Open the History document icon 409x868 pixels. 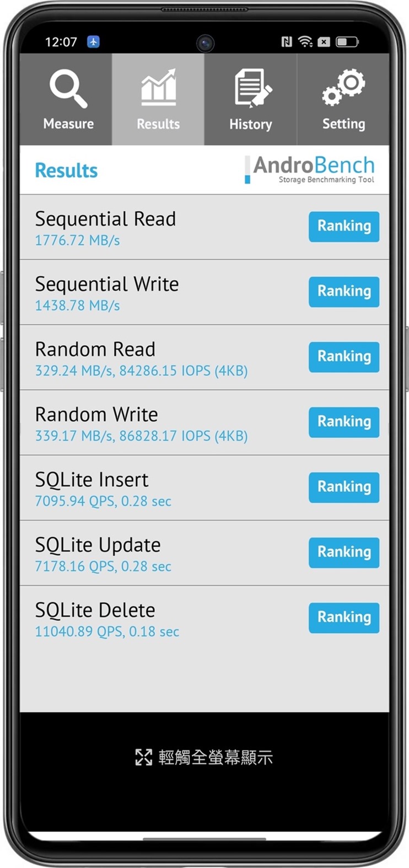coord(252,88)
